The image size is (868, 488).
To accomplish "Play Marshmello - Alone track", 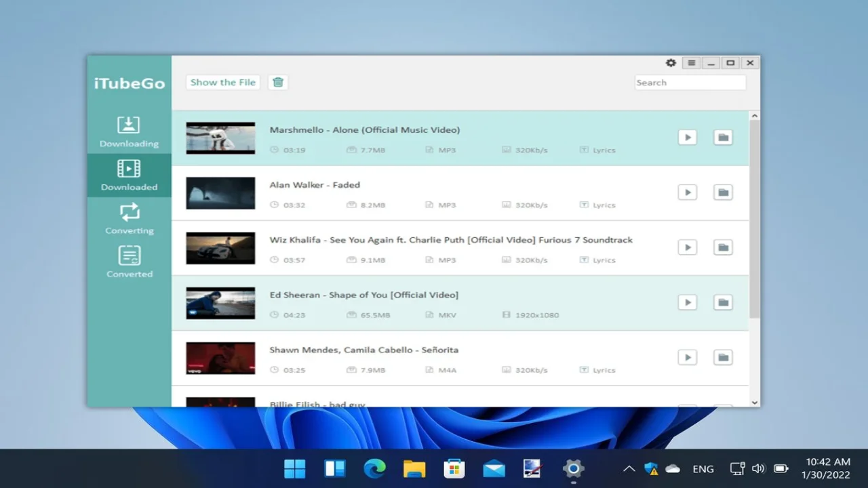I will pos(688,138).
